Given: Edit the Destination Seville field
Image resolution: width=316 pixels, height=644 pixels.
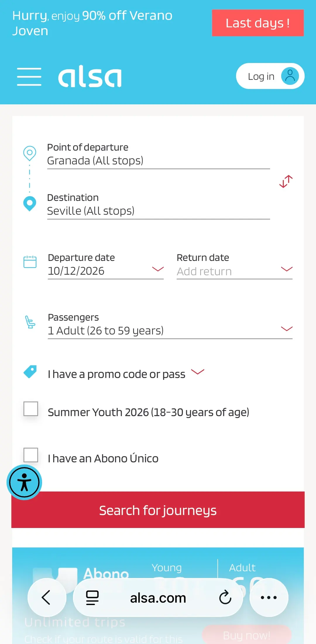Looking at the screenshot, I should [x=159, y=205].
